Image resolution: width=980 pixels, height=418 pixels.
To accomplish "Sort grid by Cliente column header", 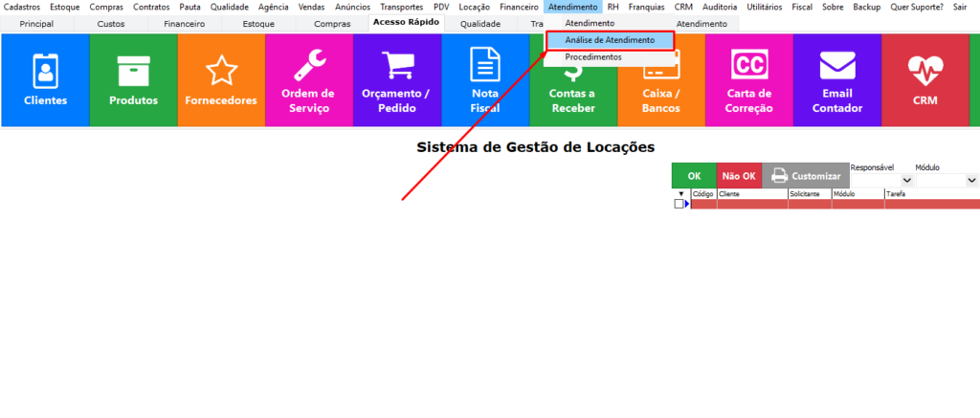I will (x=751, y=193).
